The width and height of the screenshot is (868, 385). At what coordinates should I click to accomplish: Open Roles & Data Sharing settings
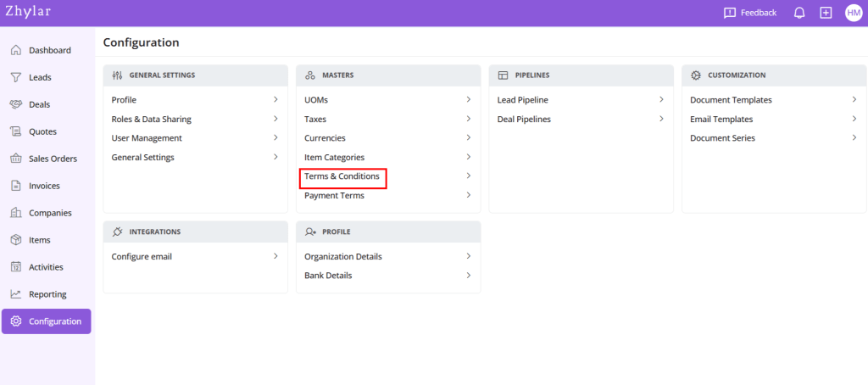pyautogui.click(x=151, y=120)
